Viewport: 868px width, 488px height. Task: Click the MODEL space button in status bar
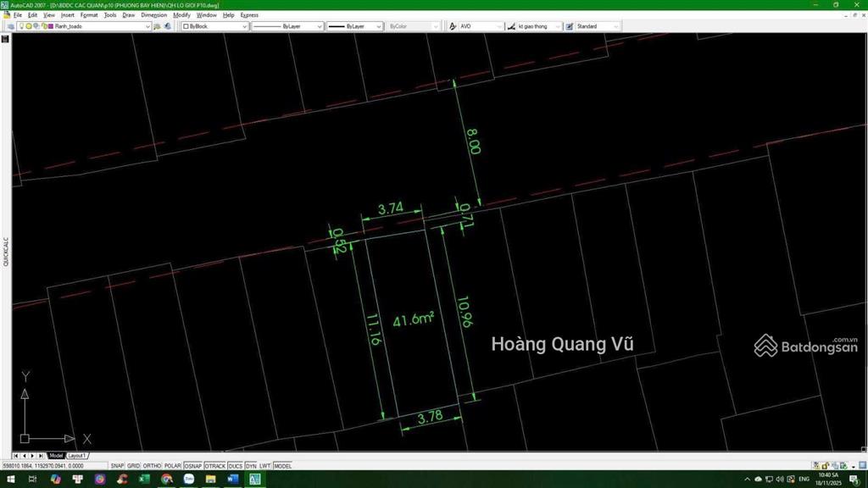coord(282,466)
